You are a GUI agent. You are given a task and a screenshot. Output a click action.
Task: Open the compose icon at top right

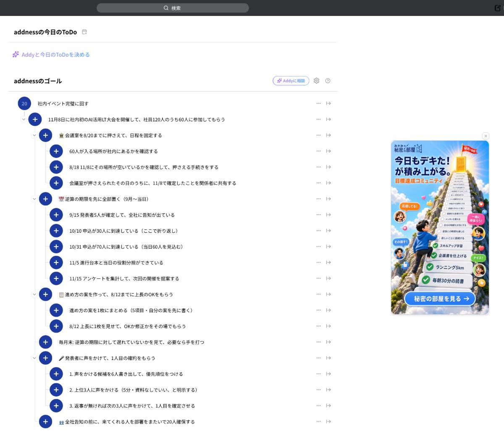[x=498, y=8]
